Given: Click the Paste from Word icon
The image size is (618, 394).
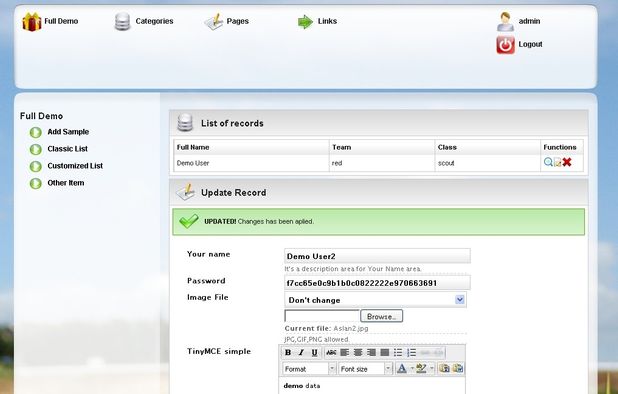Looking at the screenshot, I should pos(457,369).
